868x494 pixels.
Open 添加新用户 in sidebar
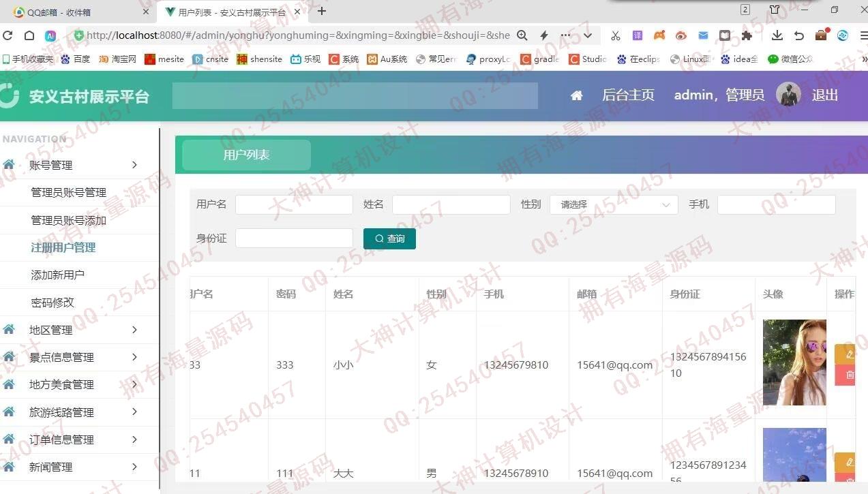click(58, 275)
